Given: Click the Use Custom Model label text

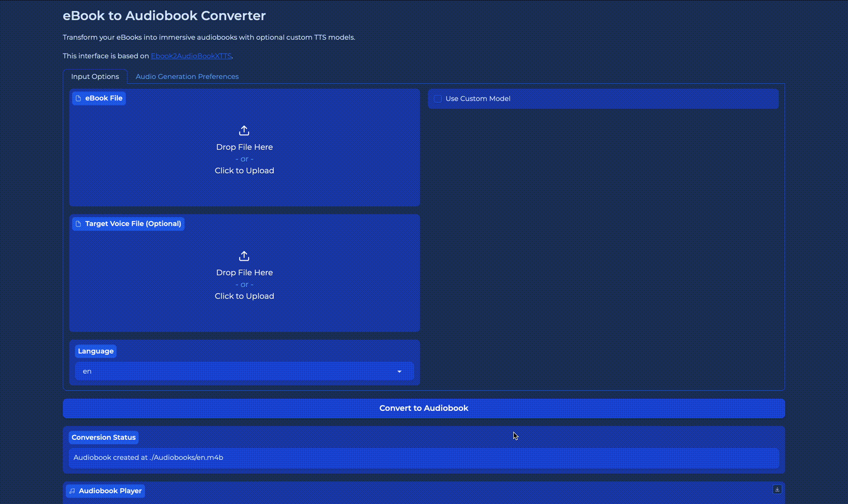Looking at the screenshot, I should 477,99.
